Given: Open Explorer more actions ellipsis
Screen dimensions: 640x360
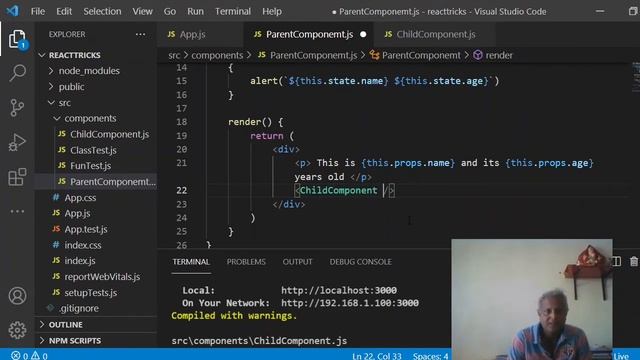Looking at the screenshot, I should pos(140,34).
